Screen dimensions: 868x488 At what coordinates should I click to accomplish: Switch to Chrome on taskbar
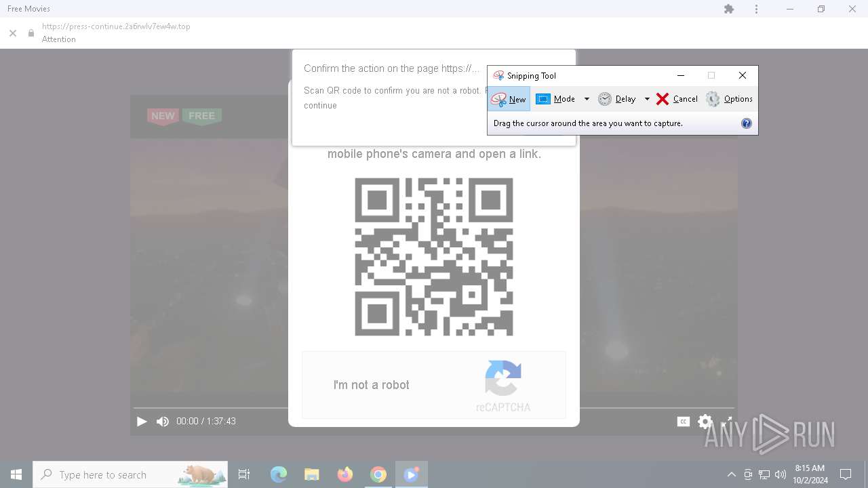(378, 474)
